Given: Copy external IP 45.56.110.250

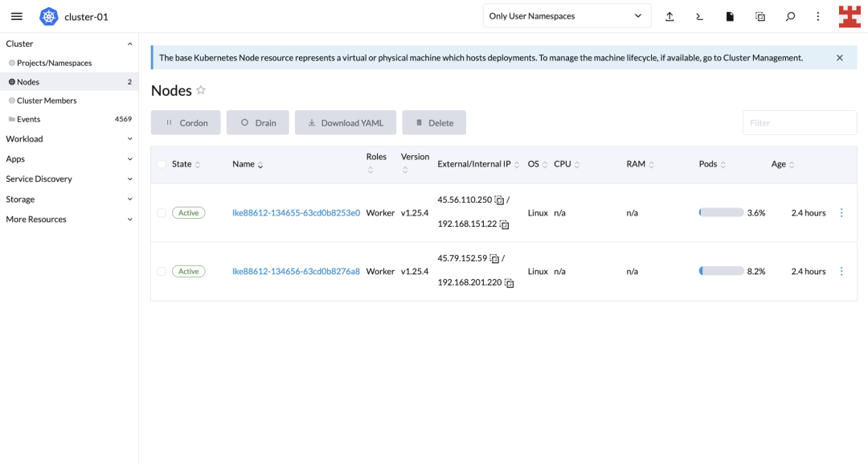Looking at the screenshot, I should coord(499,200).
